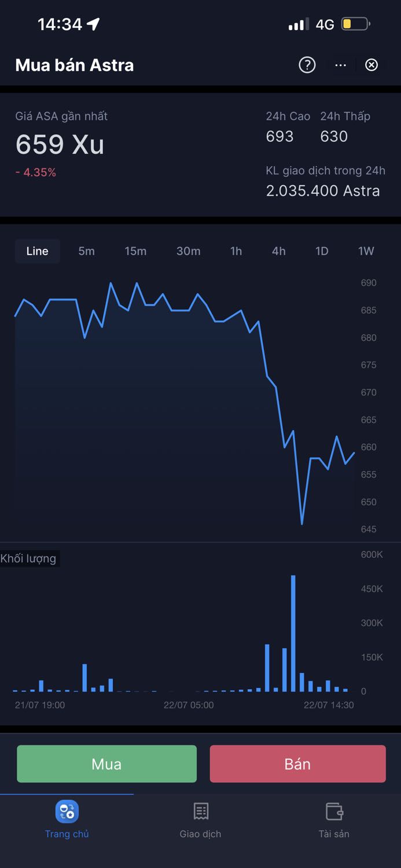Viewport: 401px width, 868px height.
Task: Open the Giao dịch transactions icon
Action: [201, 811]
